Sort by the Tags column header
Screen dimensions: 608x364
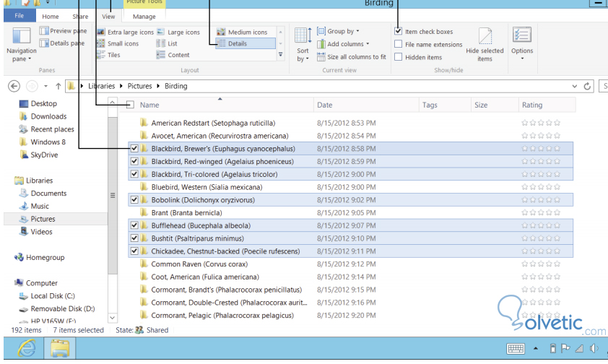click(x=445, y=105)
